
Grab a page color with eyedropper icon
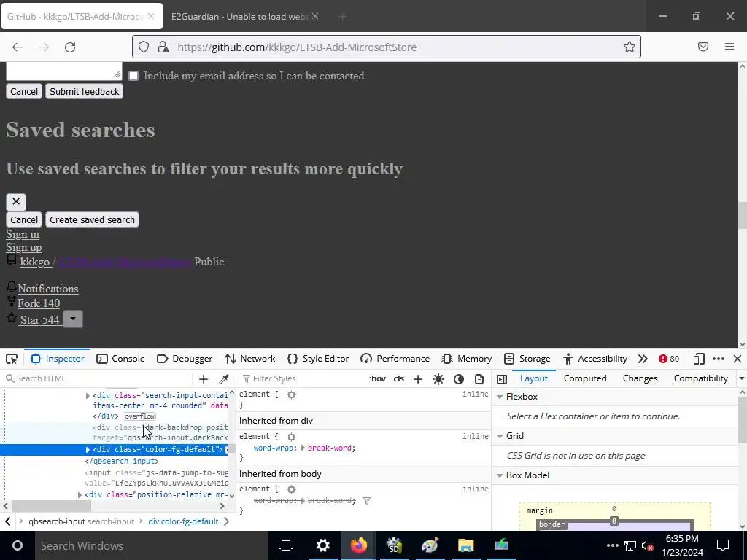click(x=223, y=379)
